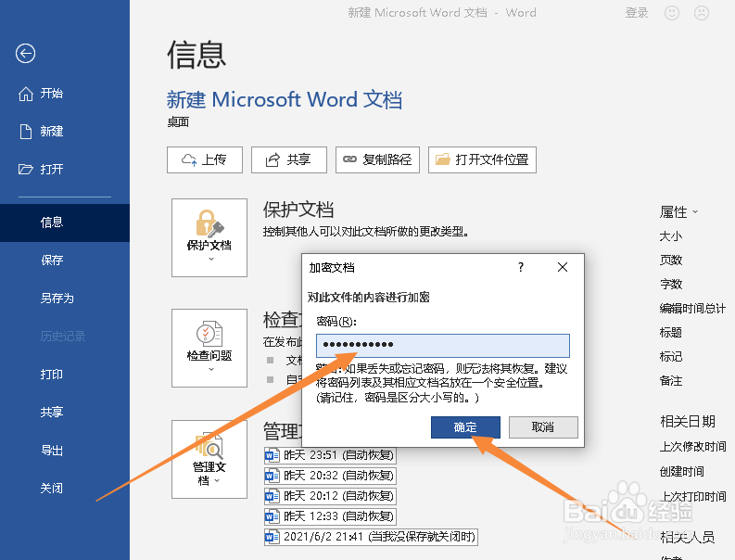Close the 加密文档 dialog with X
735x560 pixels.
coord(563,267)
